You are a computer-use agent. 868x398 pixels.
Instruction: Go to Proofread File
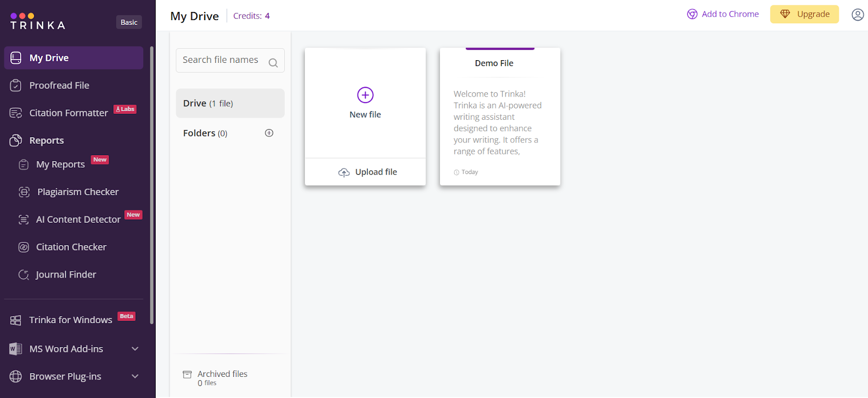59,85
